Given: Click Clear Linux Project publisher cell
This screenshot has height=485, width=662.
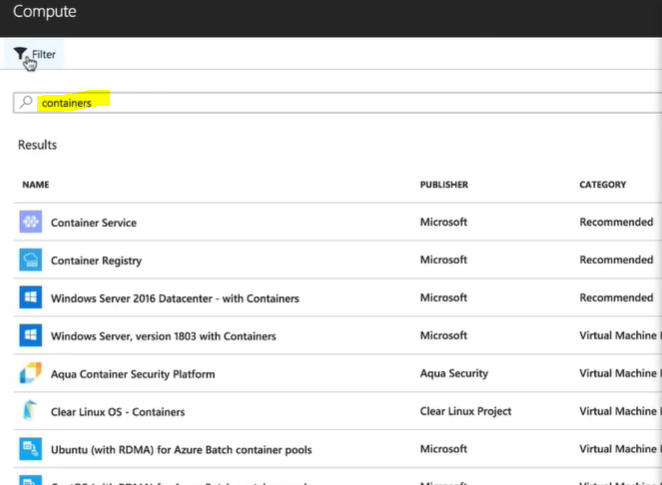Looking at the screenshot, I should (466, 411).
